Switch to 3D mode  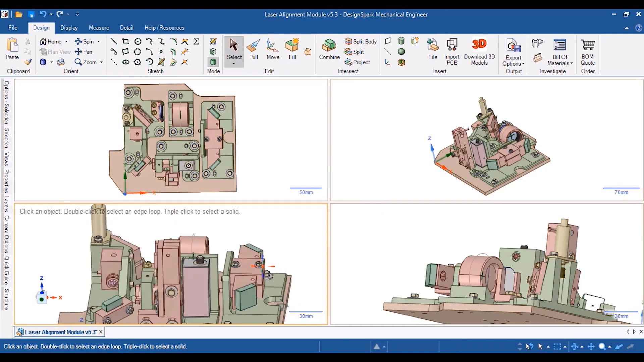click(213, 62)
